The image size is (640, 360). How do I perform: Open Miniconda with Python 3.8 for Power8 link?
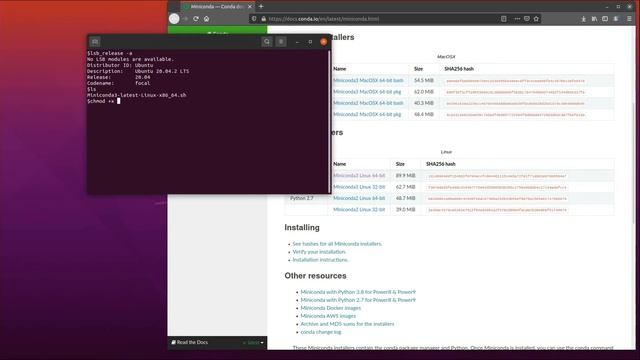(x=358, y=292)
